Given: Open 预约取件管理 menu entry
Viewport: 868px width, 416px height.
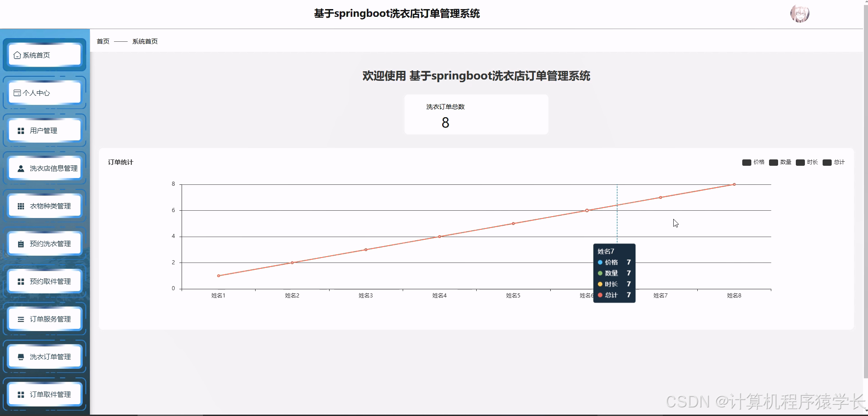Looking at the screenshot, I should click(x=44, y=281).
